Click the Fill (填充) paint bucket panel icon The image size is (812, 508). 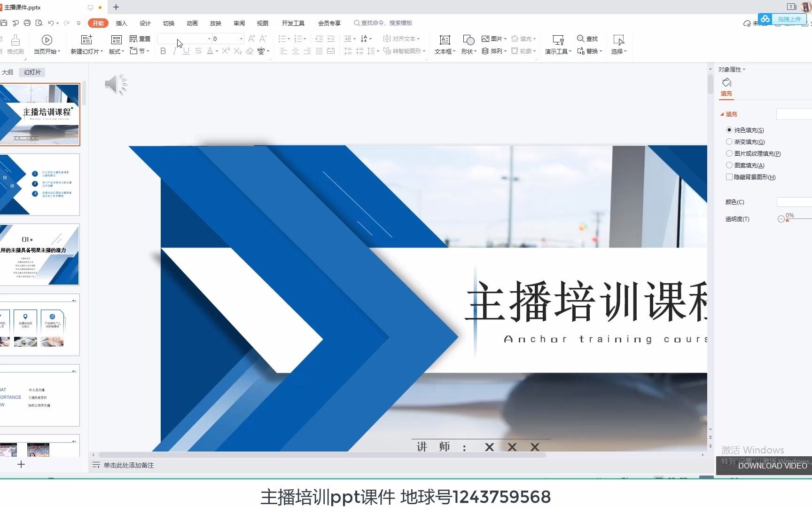tap(726, 83)
